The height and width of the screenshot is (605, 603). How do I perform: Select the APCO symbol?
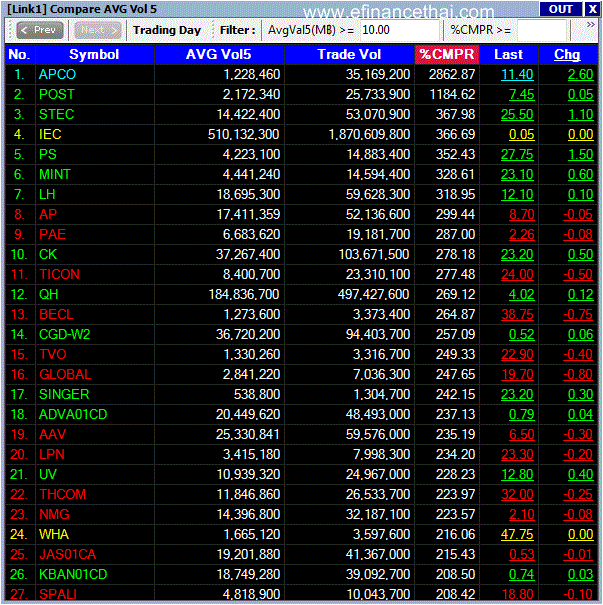57,74
